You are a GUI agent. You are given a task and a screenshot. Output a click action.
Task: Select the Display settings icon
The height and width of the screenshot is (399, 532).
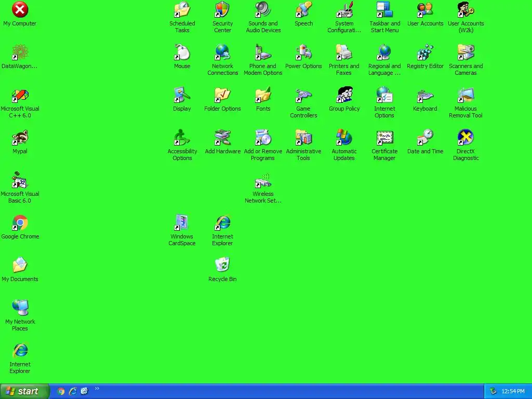pos(182,96)
